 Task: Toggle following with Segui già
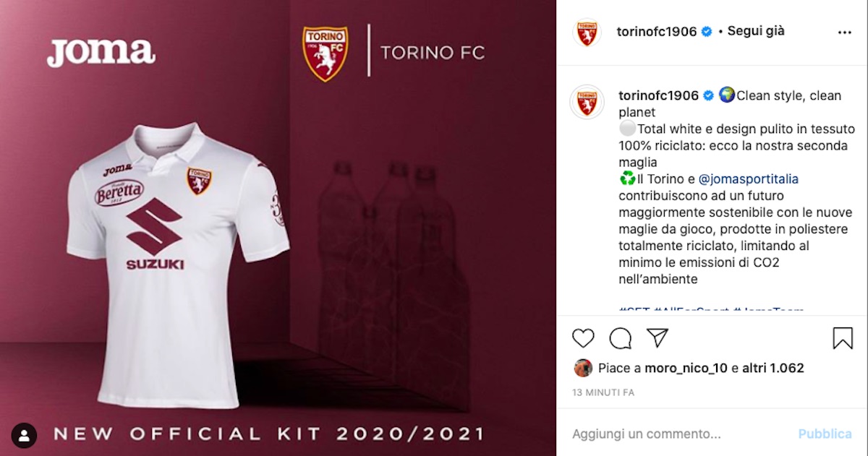[756, 31]
